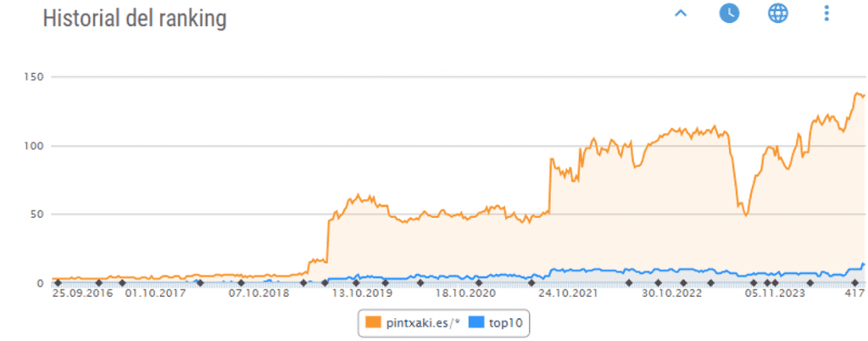
Task: Click diamond marker between 05.11.2023 and 417 labels
Action: click(x=810, y=282)
